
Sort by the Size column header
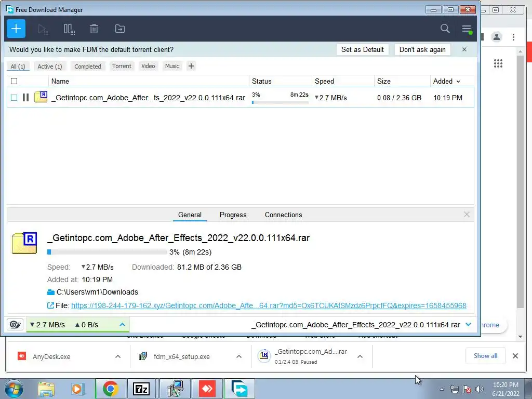coord(402,81)
